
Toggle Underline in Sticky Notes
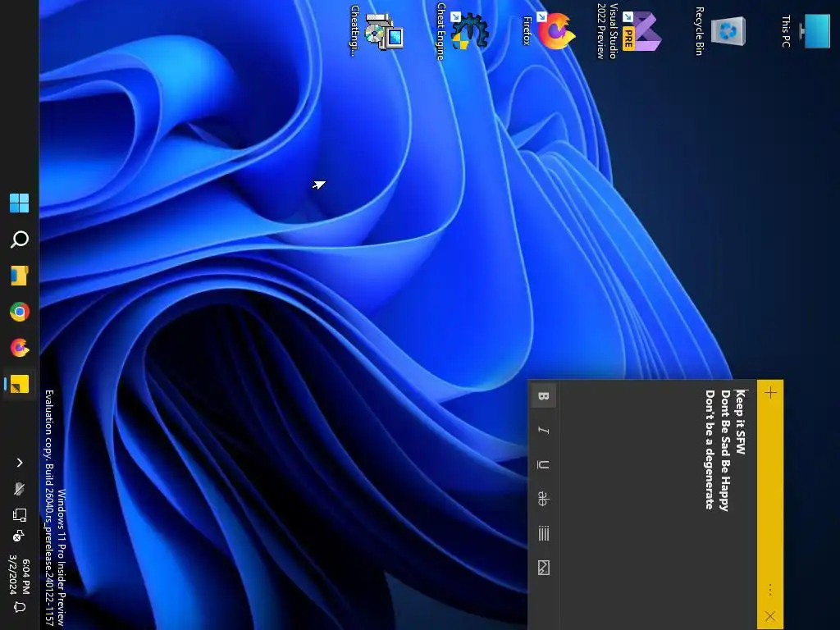pos(543,464)
